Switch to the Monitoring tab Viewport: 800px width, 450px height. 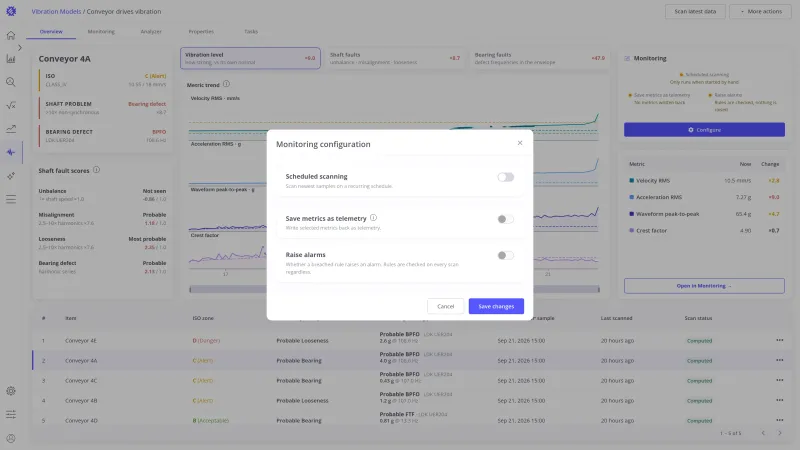[x=101, y=32]
